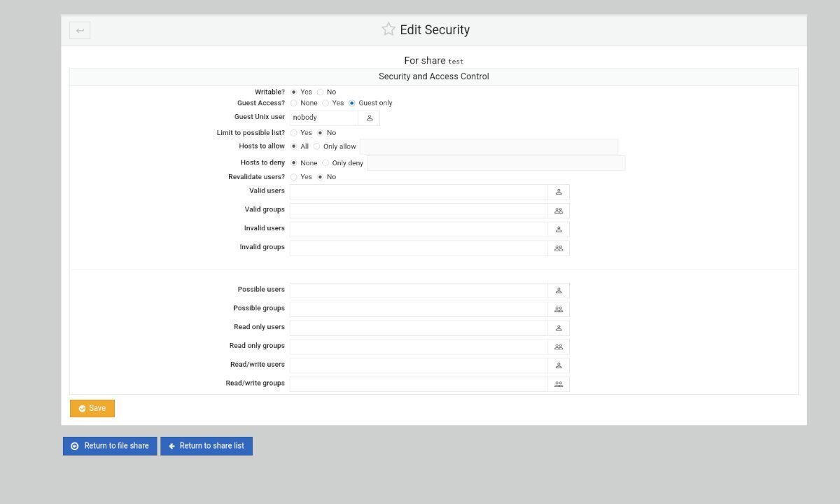The height and width of the screenshot is (504, 840).
Task: Open user picker for Guest Unix user
Action: 370,118
